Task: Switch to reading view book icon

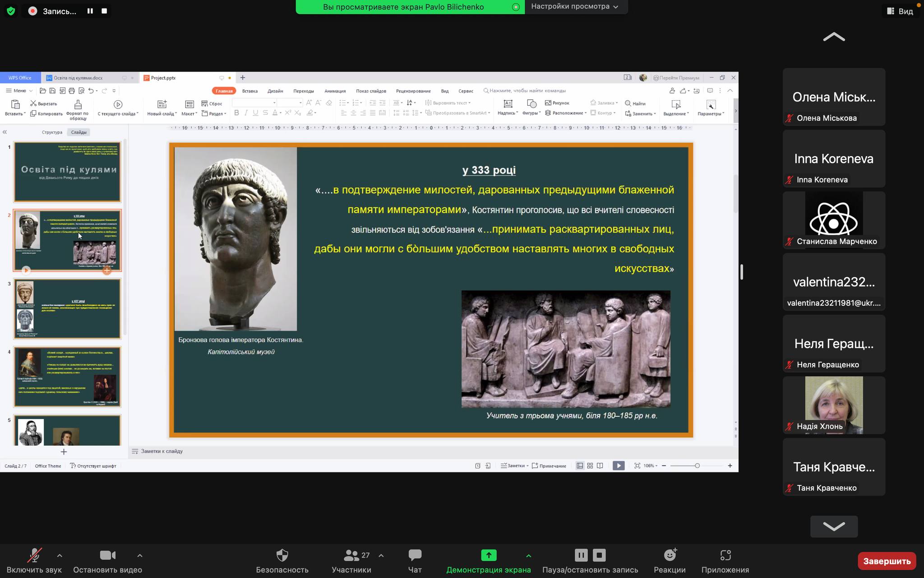Action: 600,466
